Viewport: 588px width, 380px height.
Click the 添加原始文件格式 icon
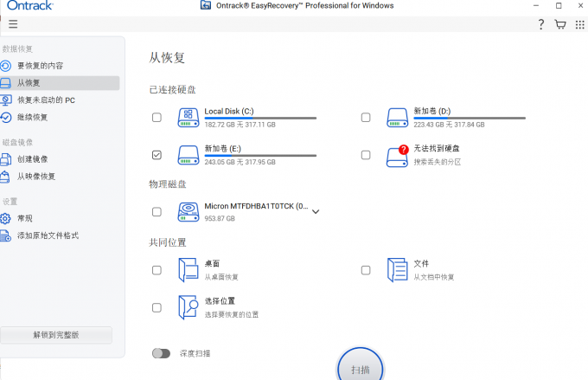5,235
